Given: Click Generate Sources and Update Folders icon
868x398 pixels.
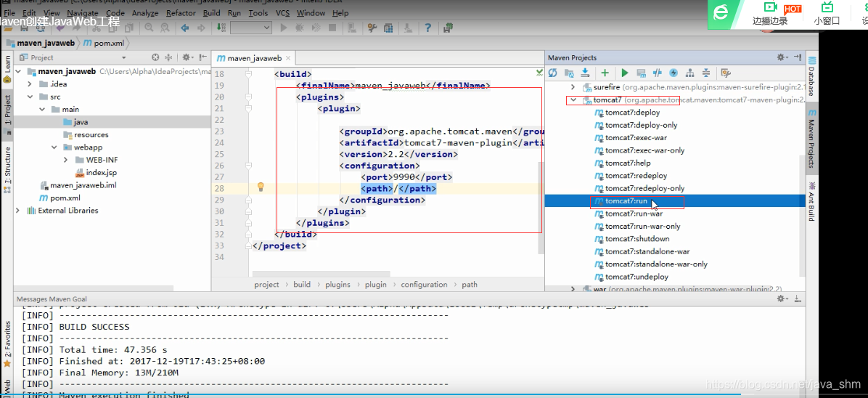Looking at the screenshot, I should (x=568, y=73).
